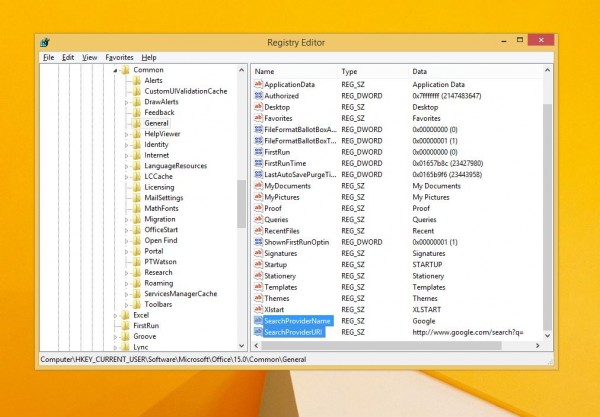
Task: Select the Startup value name
Action: point(276,265)
